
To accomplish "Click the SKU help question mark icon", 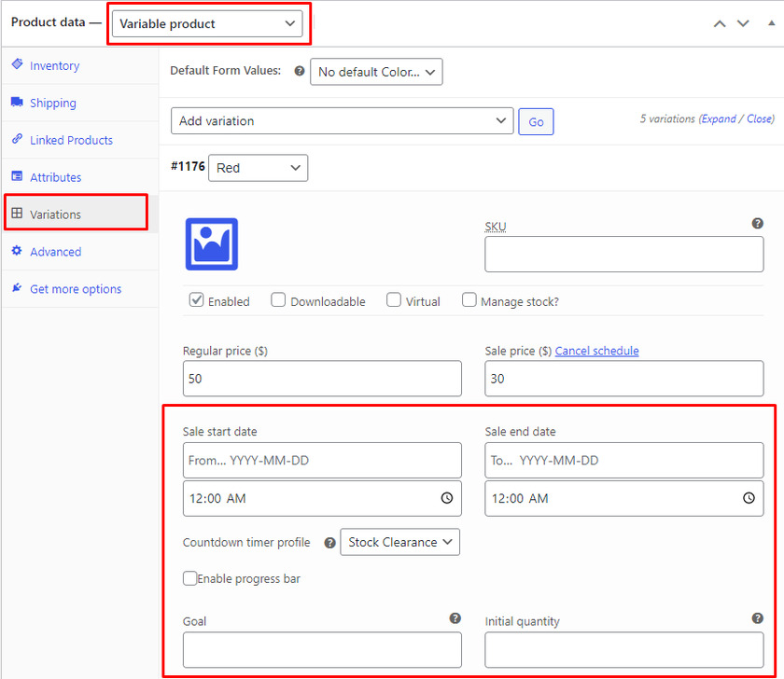I will pyautogui.click(x=758, y=223).
